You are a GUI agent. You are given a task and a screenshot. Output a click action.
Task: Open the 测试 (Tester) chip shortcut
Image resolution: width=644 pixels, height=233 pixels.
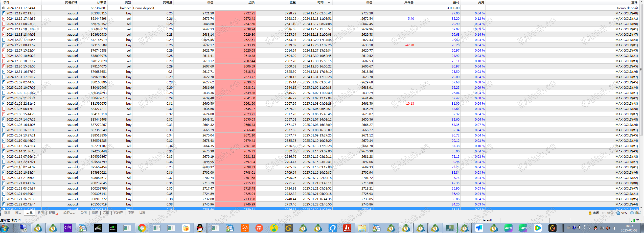tap(635, 213)
